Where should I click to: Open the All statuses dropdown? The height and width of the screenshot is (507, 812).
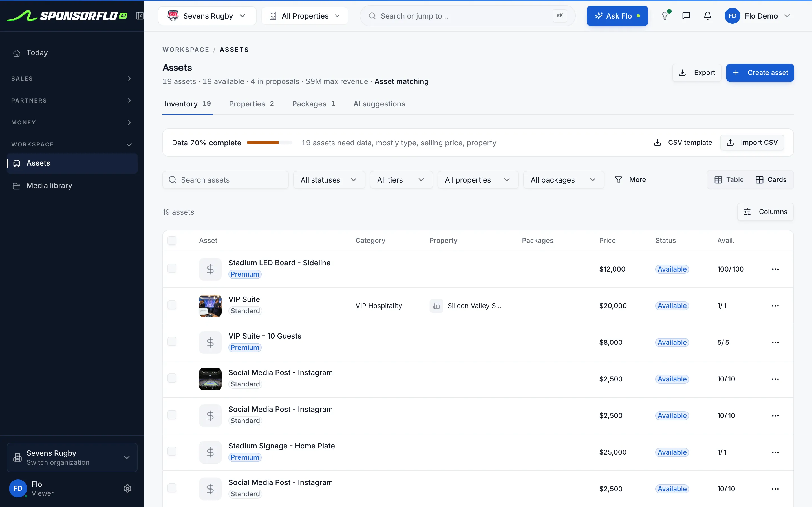coord(329,180)
